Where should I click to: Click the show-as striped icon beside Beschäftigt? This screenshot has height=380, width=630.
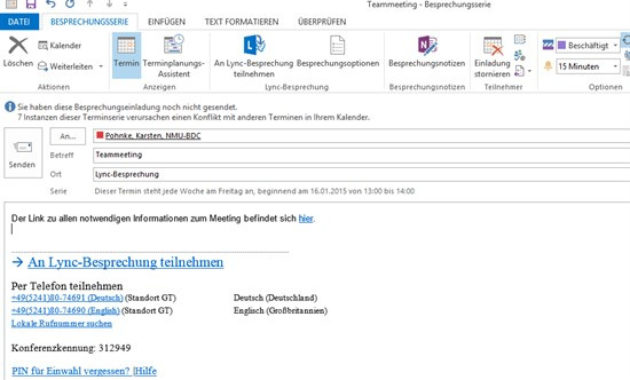tap(548, 45)
